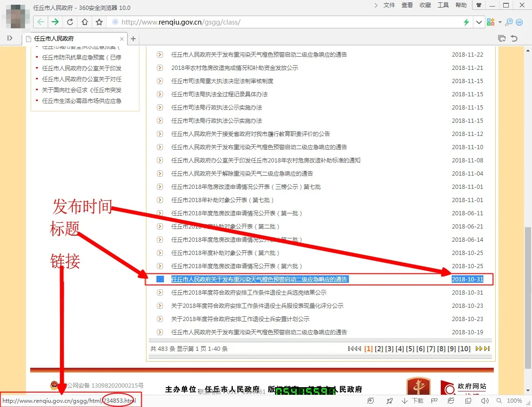Click the undo closed tab icon
The height and width of the screenshot is (407, 532).
click(x=514, y=38)
